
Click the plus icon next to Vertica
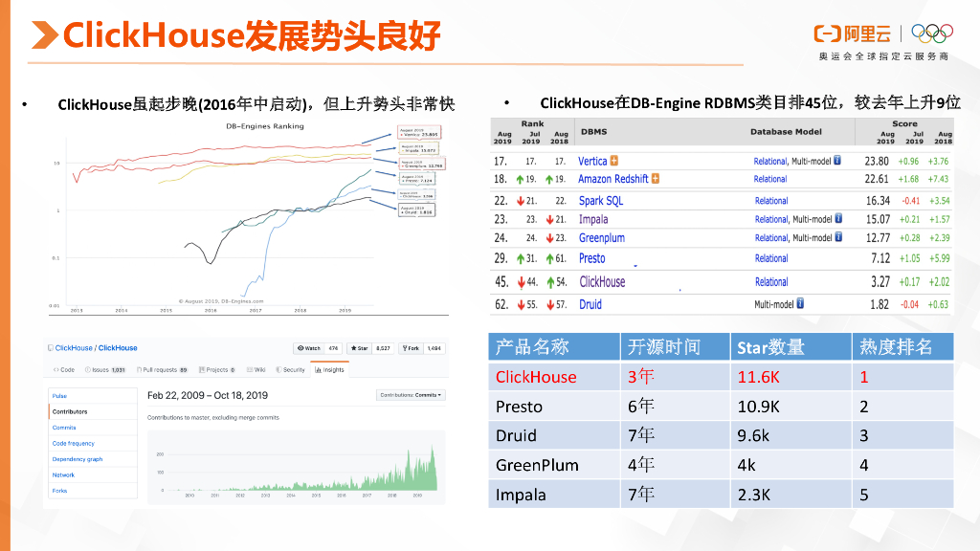click(x=614, y=161)
